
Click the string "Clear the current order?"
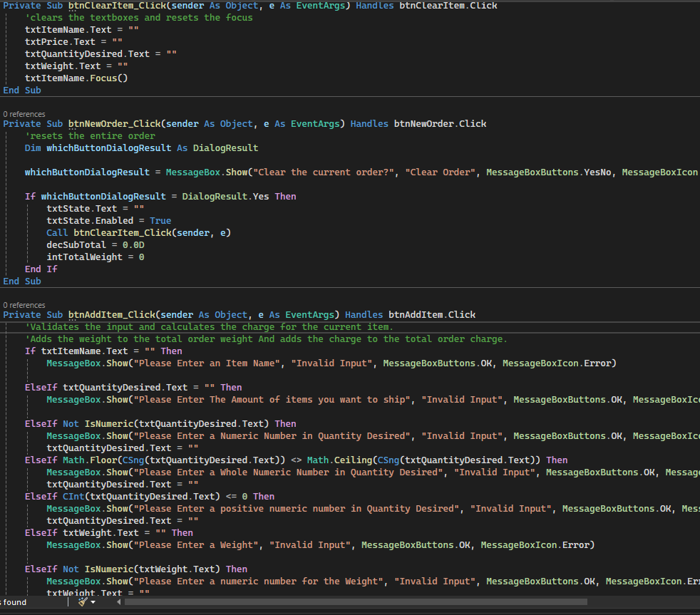(324, 172)
